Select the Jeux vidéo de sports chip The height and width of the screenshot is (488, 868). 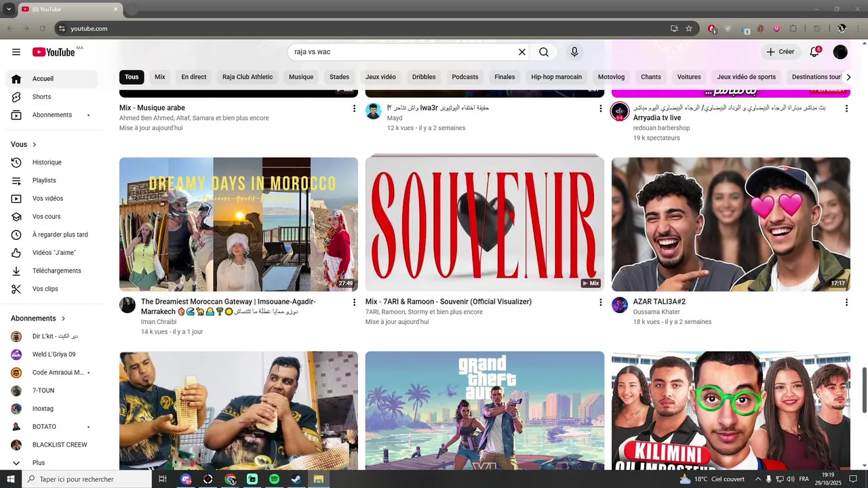coord(746,77)
